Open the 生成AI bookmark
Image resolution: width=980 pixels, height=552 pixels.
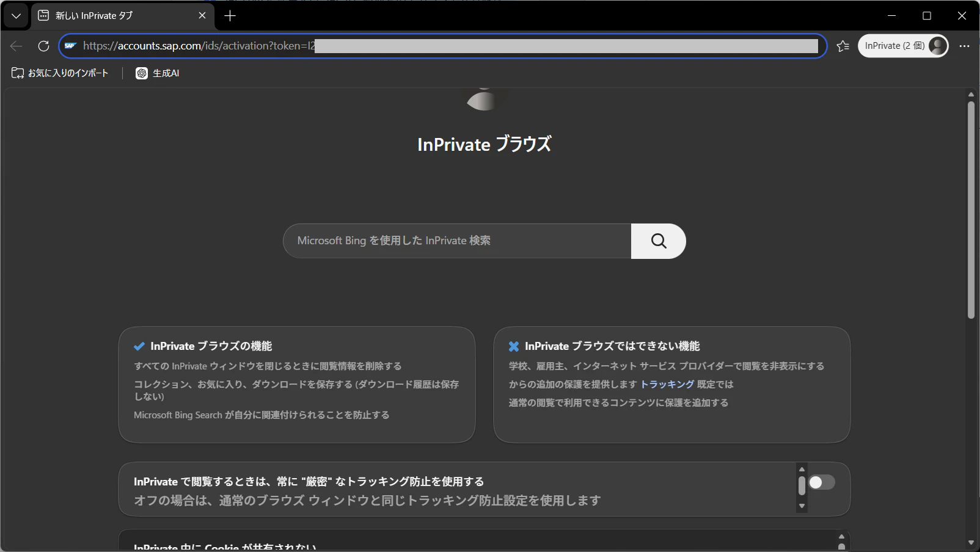click(158, 73)
